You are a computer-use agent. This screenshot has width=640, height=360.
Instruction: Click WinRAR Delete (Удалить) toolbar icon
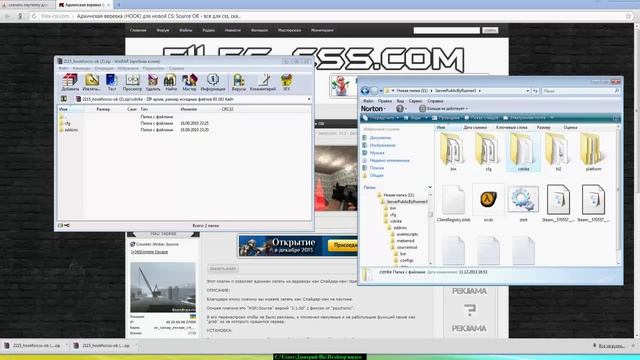pyautogui.click(x=153, y=82)
